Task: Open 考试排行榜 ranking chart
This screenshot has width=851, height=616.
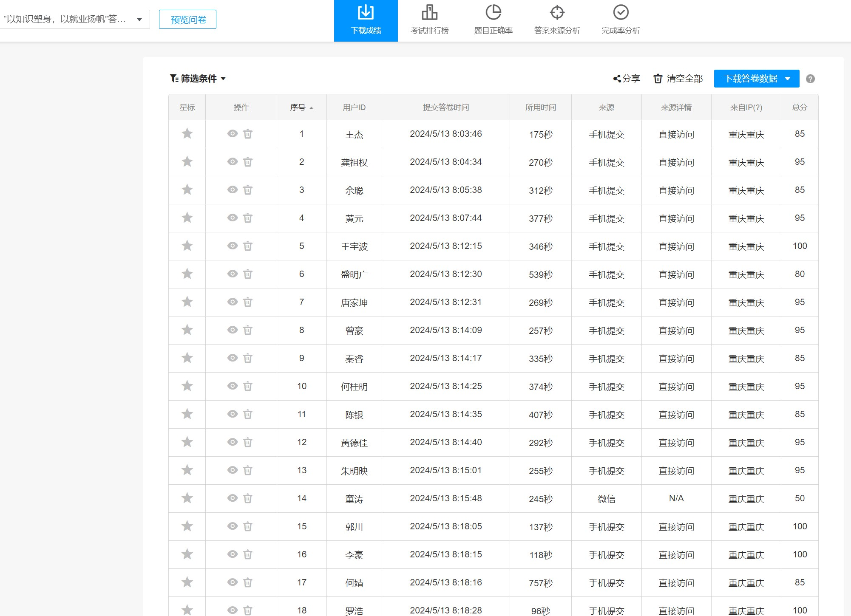Action: click(x=429, y=20)
